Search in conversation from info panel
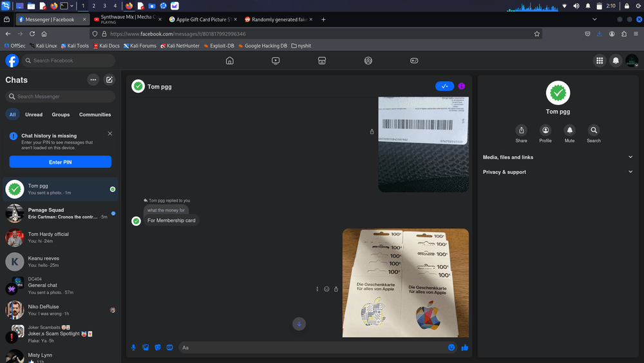Image resolution: width=644 pixels, height=363 pixels. (x=594, y=133)
